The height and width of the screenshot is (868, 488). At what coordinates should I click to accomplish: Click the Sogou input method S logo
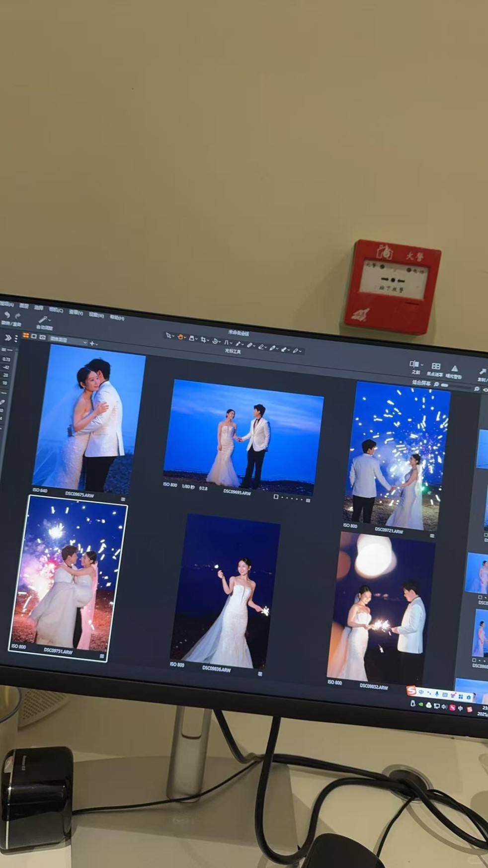(411, 691)
